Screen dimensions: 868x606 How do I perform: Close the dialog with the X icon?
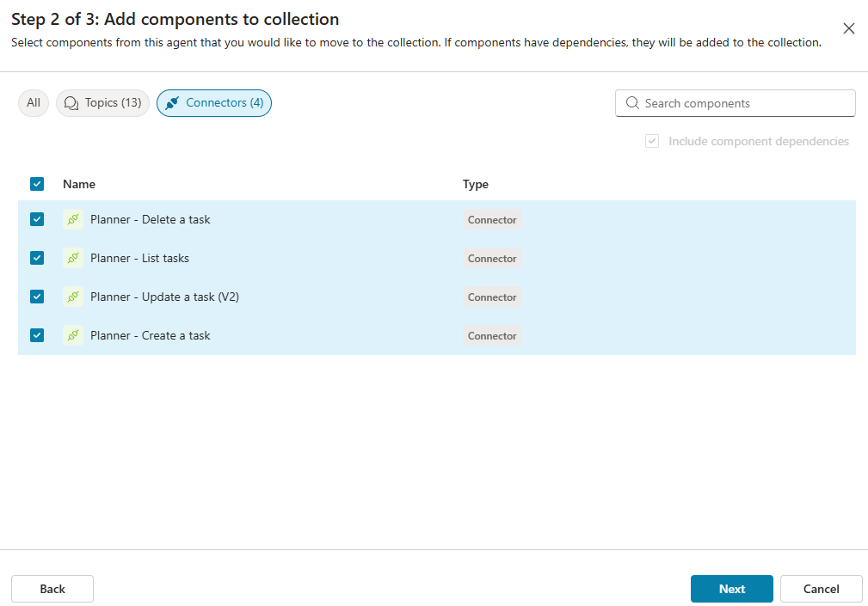pyautogui.click(x=848, y=28)
